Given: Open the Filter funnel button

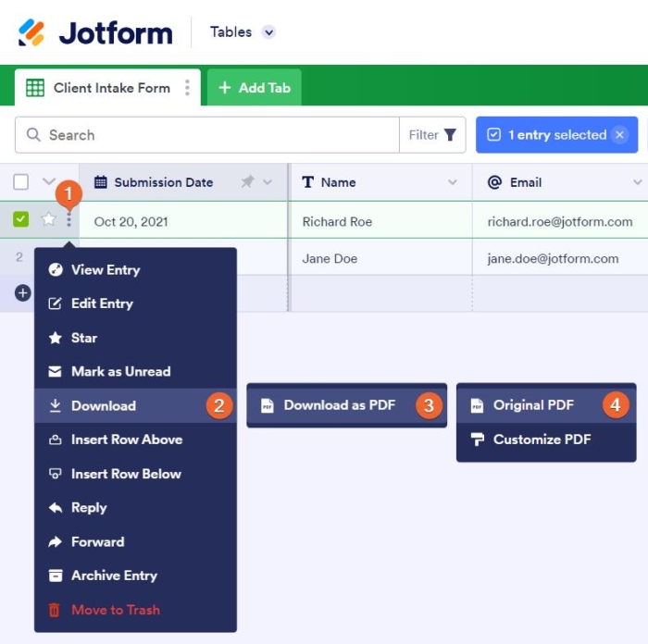Looking at the screenshot, I should tap(432, 135).
